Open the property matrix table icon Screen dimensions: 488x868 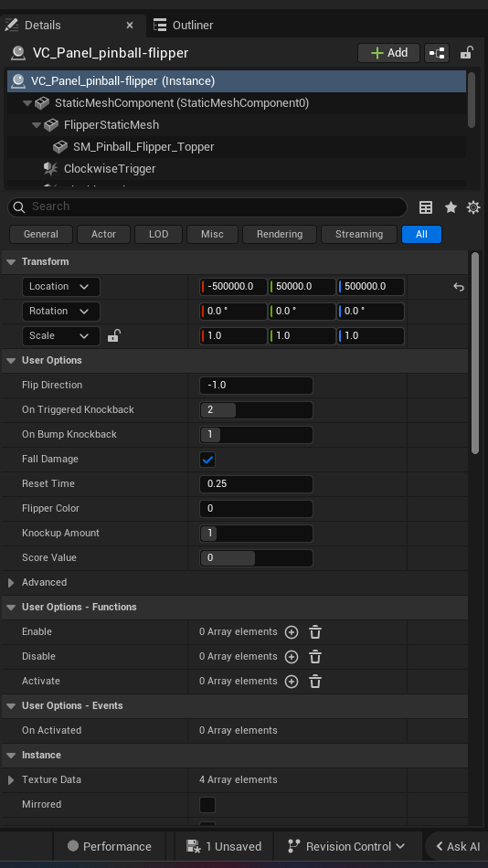426,207
